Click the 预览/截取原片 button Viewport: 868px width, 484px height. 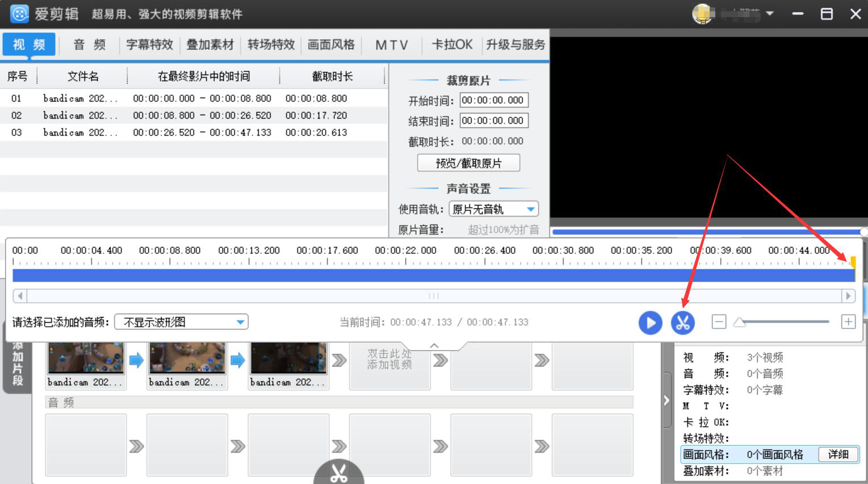pyautogui.click(x=468, y=163)
